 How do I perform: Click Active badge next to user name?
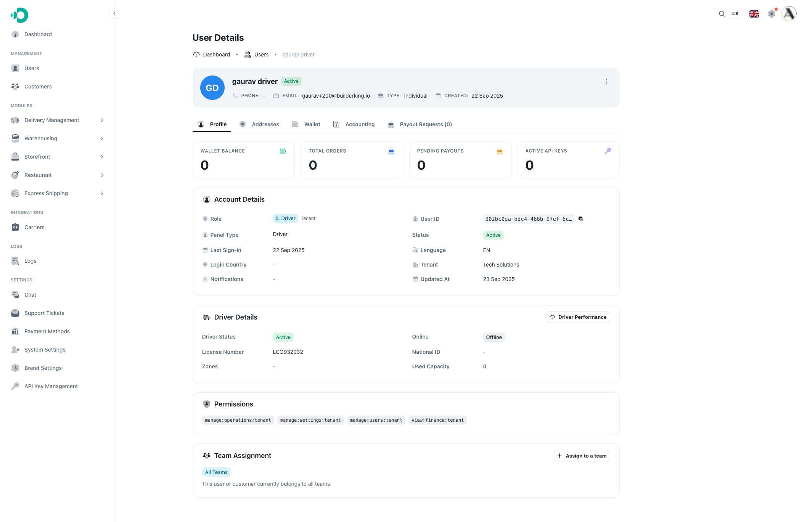[291, 81]
